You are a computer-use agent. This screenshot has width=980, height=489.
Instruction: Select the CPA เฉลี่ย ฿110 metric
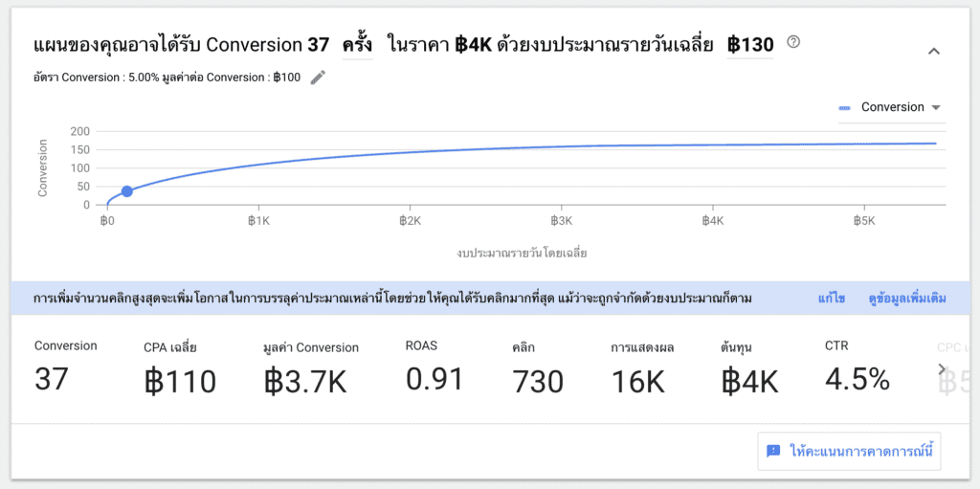point(180,381)
